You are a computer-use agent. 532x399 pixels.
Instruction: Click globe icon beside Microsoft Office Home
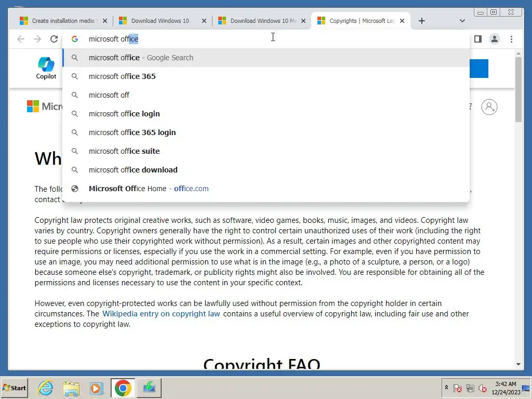click(x=75, y=188)
